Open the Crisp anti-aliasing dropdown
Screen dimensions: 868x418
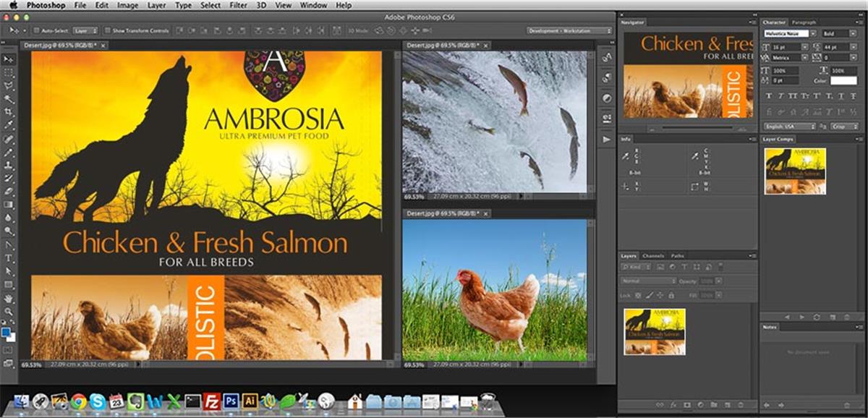click(x=843, y=127)
